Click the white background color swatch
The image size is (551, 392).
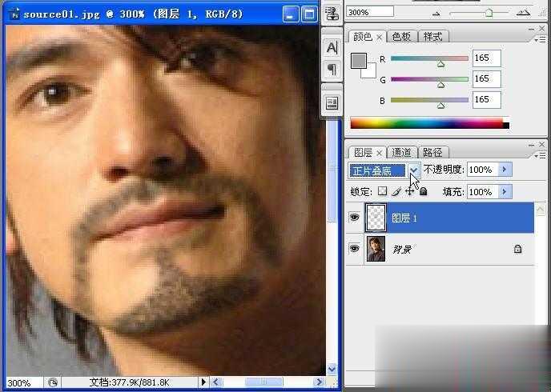[370, 71]
